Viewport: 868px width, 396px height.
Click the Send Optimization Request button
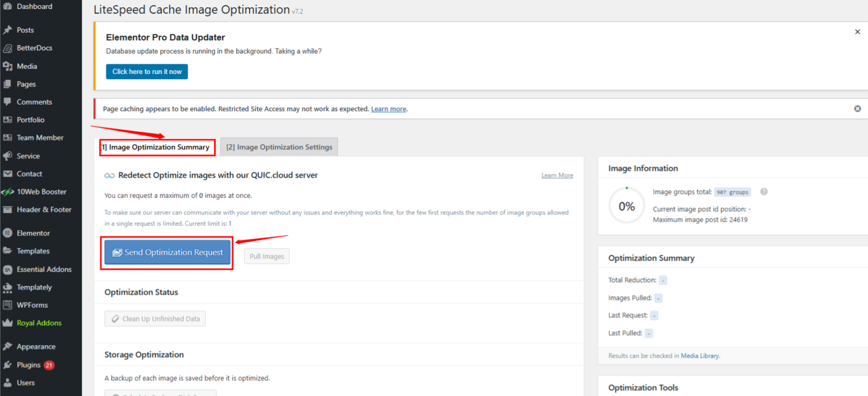167,252
